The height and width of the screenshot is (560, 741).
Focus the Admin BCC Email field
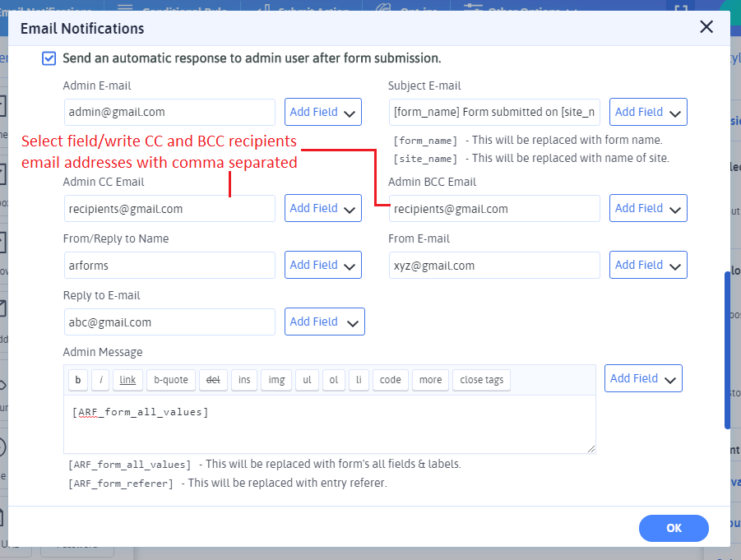point(494,209)
